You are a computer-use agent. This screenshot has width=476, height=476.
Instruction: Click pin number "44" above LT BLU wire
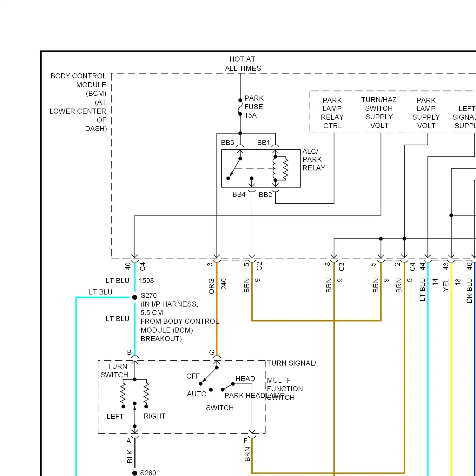pyautogui.click(x=422, y=266)
